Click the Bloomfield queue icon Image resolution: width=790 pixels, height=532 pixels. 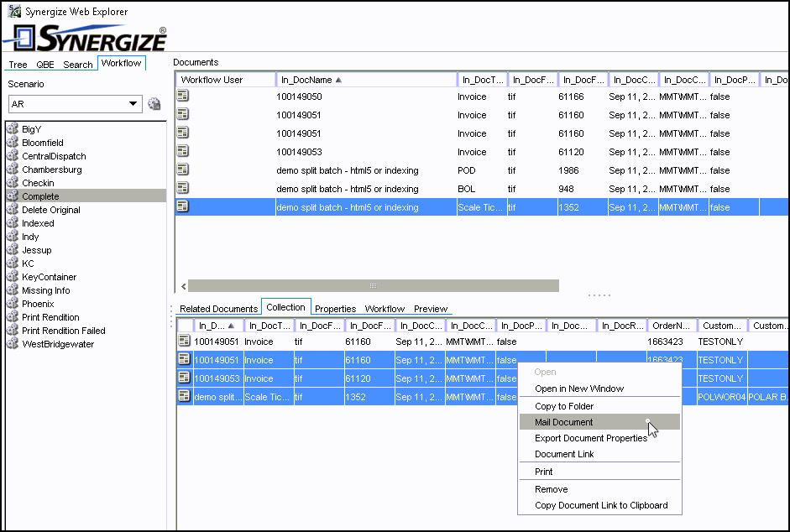pyautogui.click(x=12, y=143)
